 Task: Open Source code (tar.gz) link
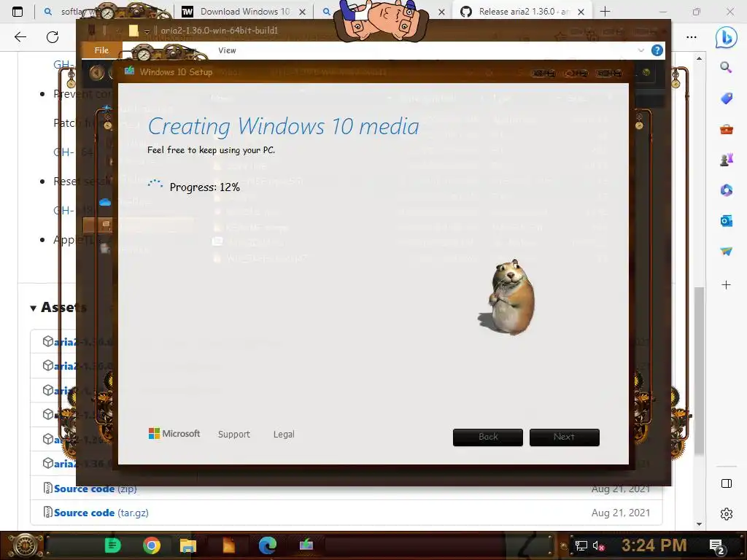pyautogui.click(x=101, y=513)
